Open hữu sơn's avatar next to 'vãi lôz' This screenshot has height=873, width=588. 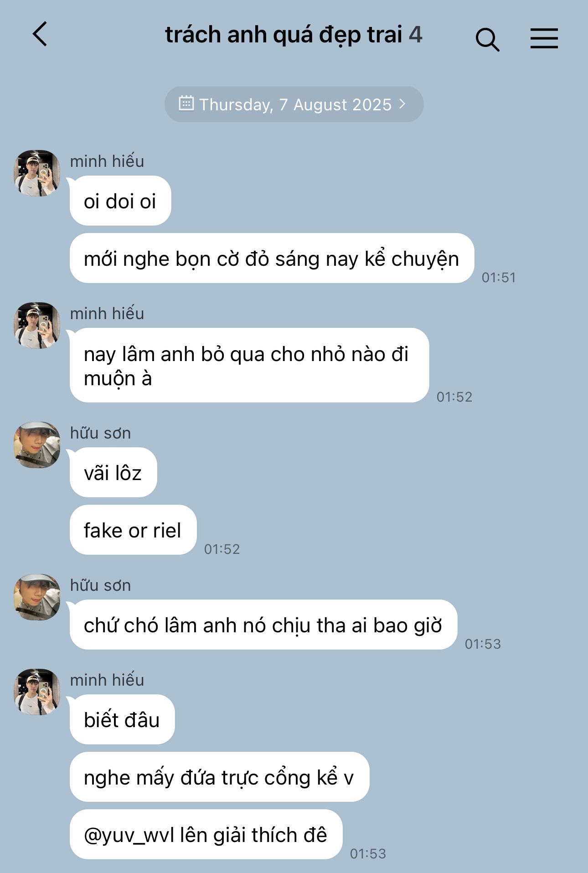(37, 445)
